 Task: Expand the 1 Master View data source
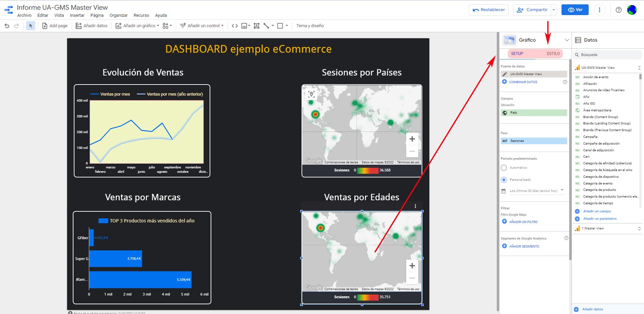pos(639,228)
